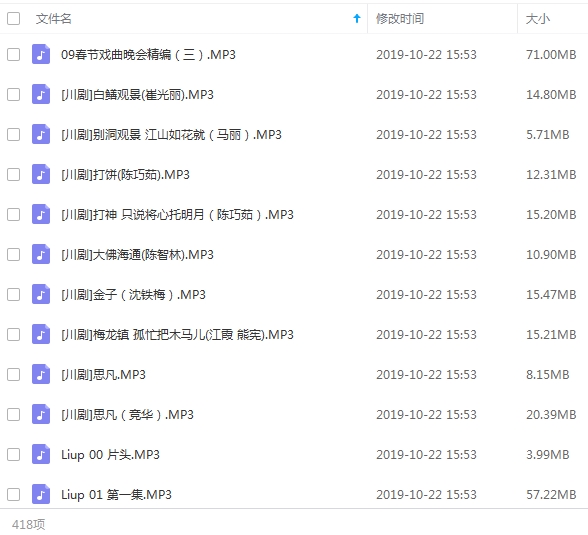Open file [川剧]大佛海通(陈智林).MP3

[x=137, y=255]
